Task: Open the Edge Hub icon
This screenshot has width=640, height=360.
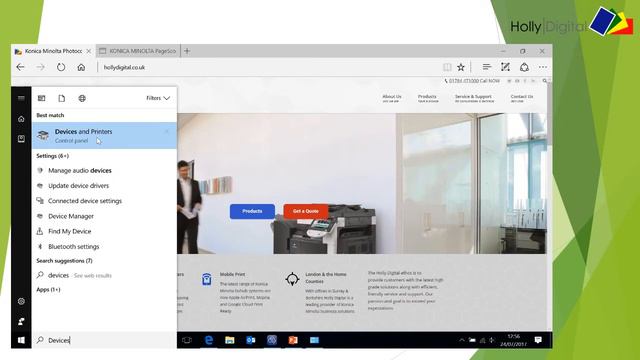Action: (x=486, y=67)
